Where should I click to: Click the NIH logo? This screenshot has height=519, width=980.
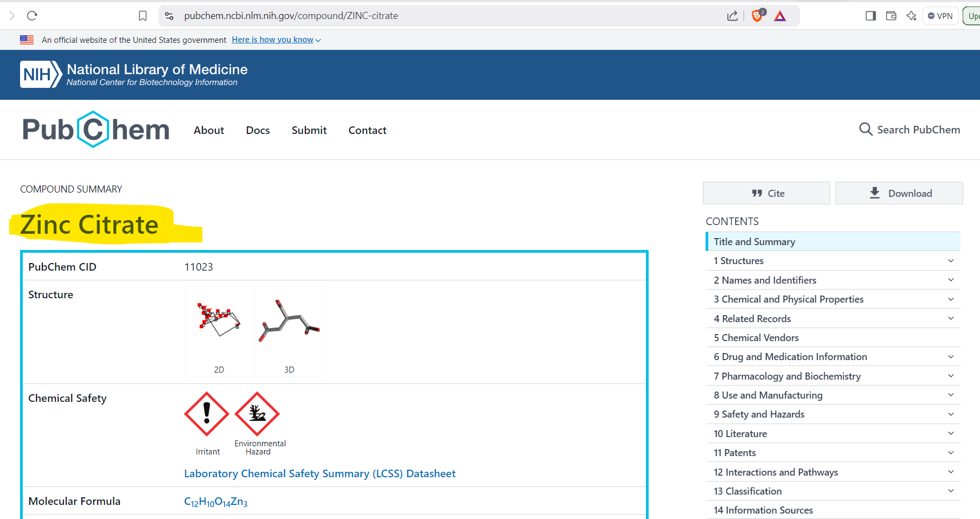[41, 74]
